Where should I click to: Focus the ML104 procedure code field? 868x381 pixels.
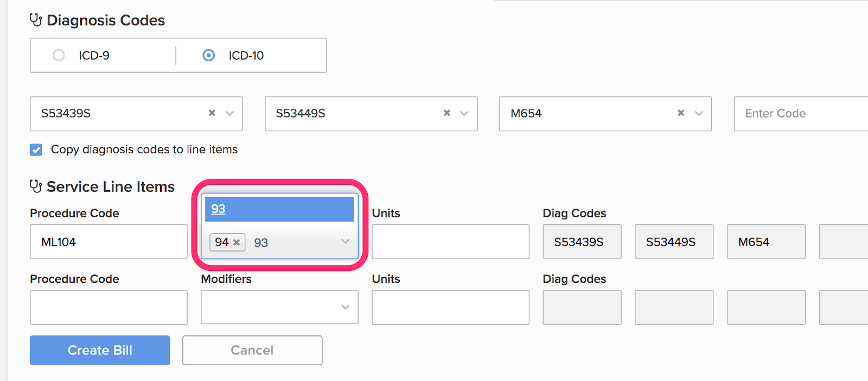108,242
